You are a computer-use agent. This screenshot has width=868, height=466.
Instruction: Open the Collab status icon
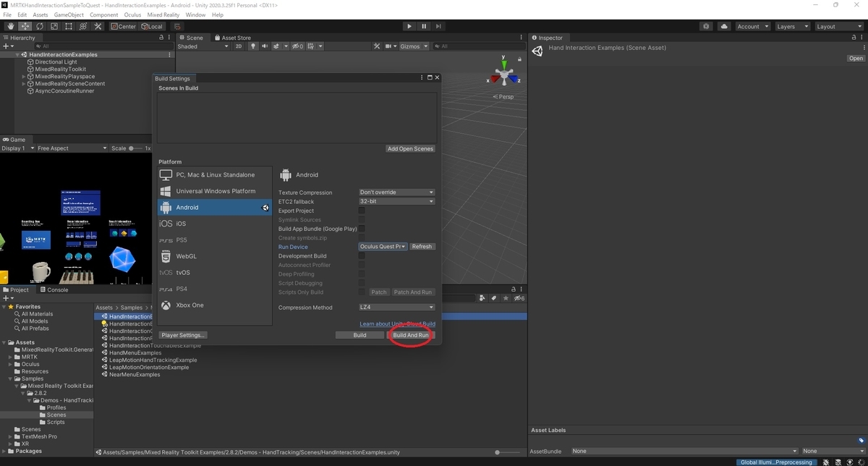[706, 26]
